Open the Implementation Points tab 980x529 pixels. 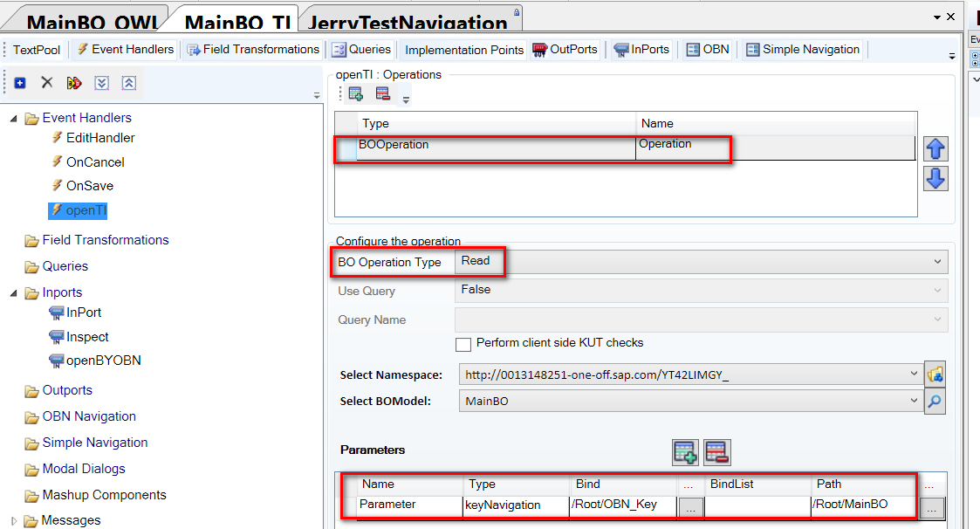pyautogui.click(x=463, y=50)
